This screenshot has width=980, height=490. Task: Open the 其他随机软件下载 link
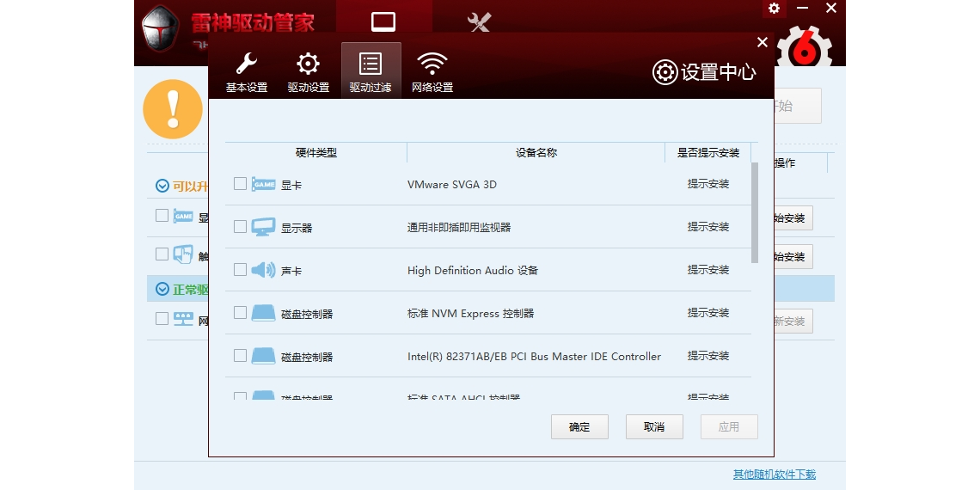tap(774, 475)
